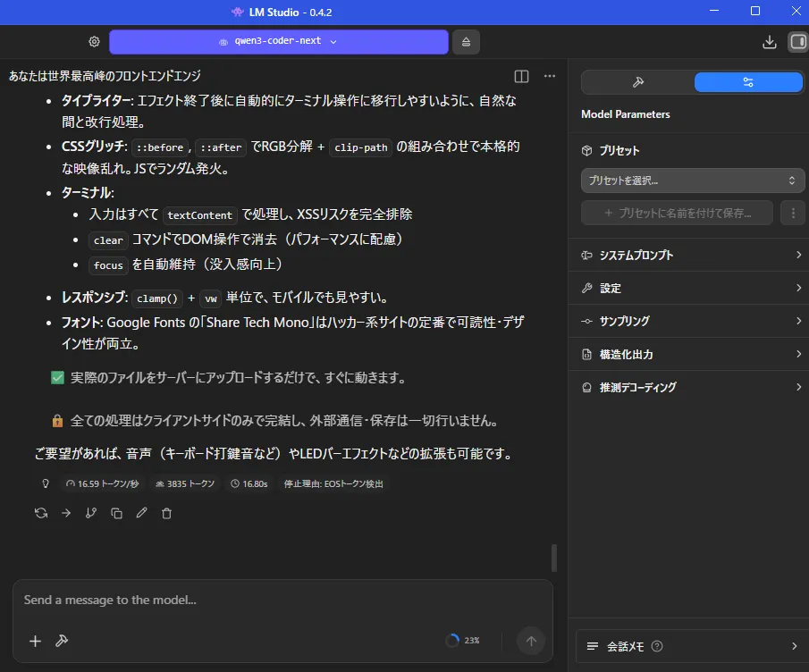Regenerate the last assistant response

[41, 513]
